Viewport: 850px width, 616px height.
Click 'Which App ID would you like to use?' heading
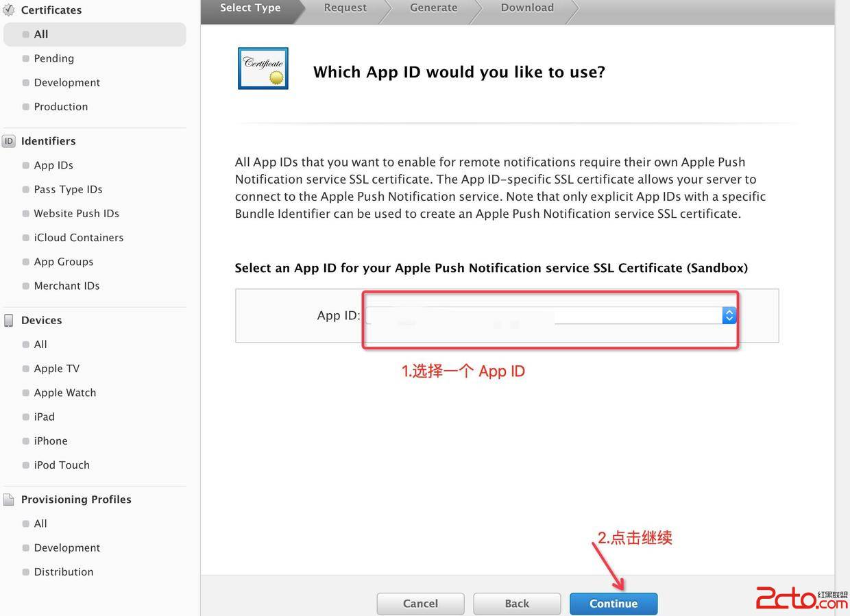tap(459, 72)
